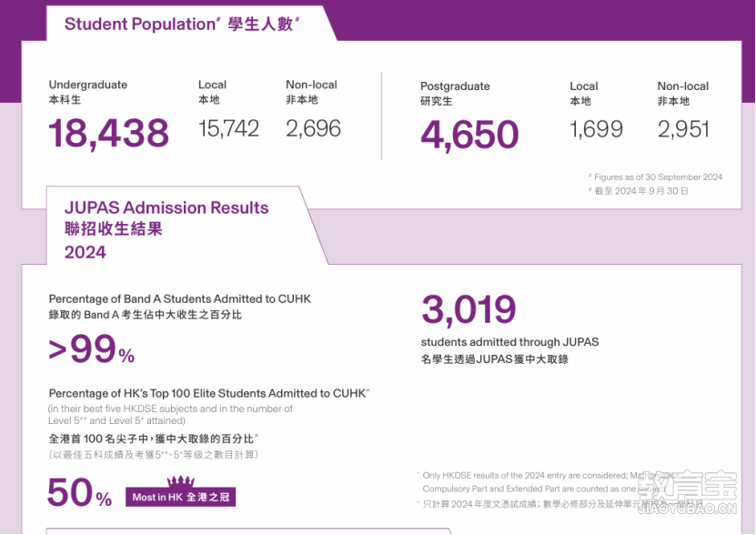Click '名學生透過JUPAS獲中大取錄' text
The width and height of the screenshot is (756, 535).
pos(495,359)
